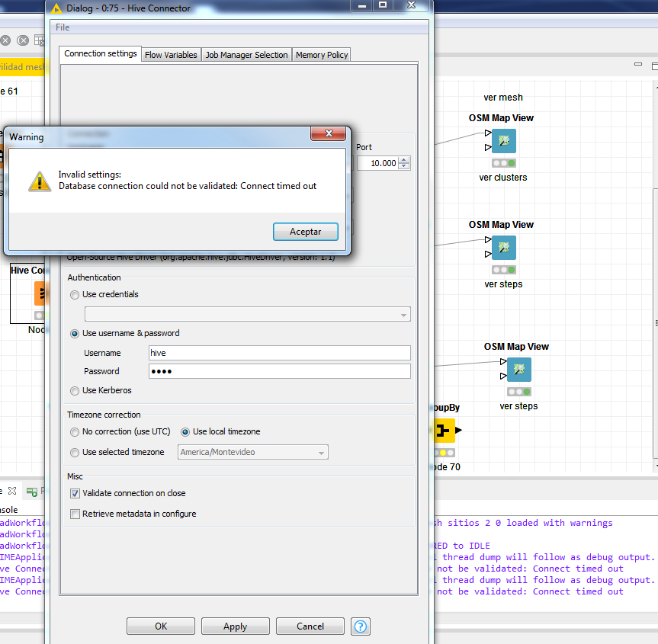Open the Memory Policy tab

point(321,55)
